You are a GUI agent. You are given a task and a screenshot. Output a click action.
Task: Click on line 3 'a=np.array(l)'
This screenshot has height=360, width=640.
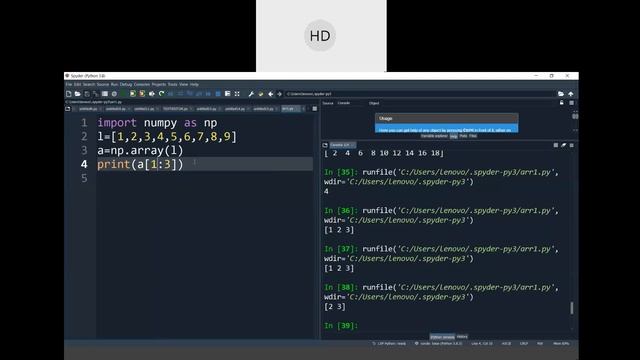point(140,150)
